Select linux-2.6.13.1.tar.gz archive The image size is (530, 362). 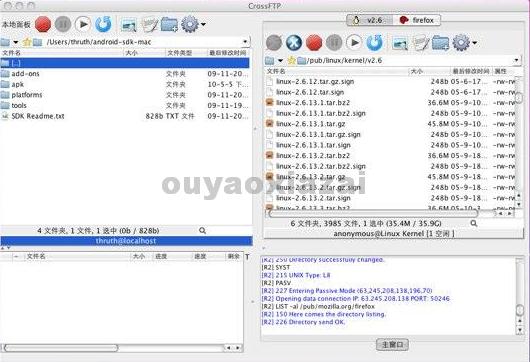[390, 124]
